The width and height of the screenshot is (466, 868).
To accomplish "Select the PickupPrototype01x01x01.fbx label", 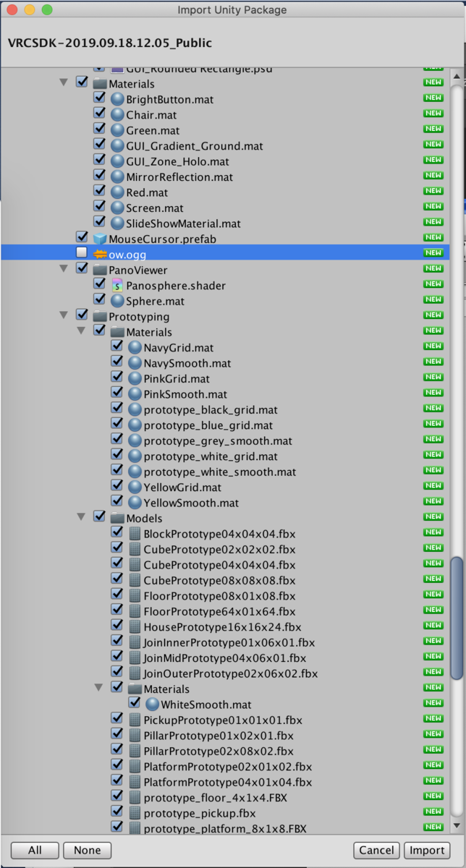I will click(x=223, y=720).
